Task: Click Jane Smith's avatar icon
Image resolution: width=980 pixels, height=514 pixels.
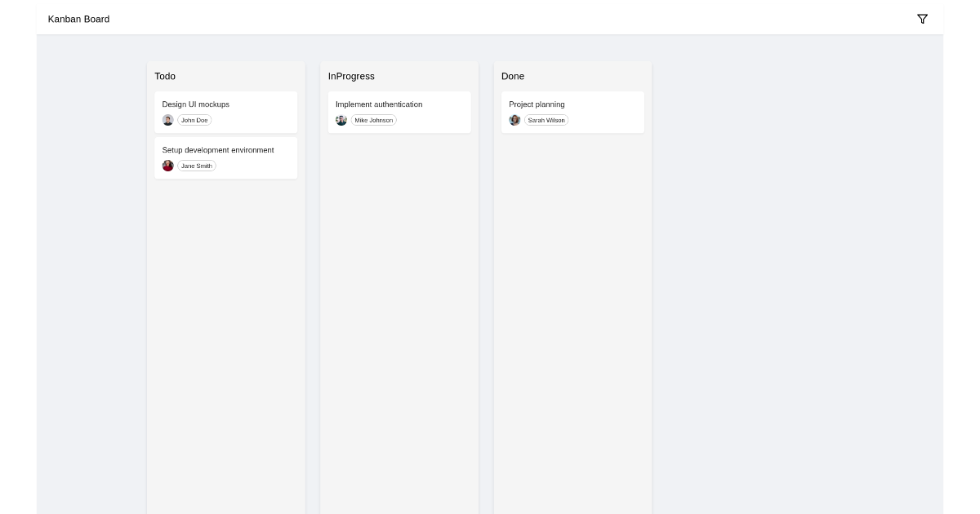Action: click(x=167, y=166)
